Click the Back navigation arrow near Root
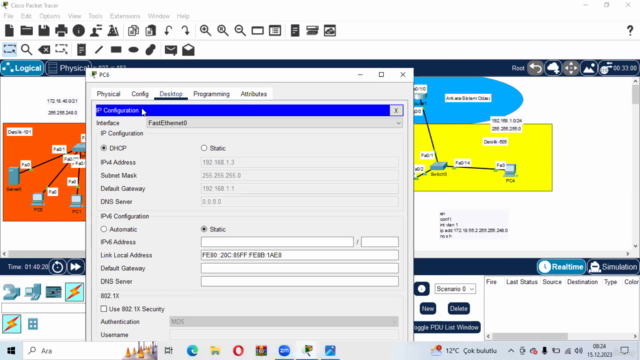 tap(535, 68)
